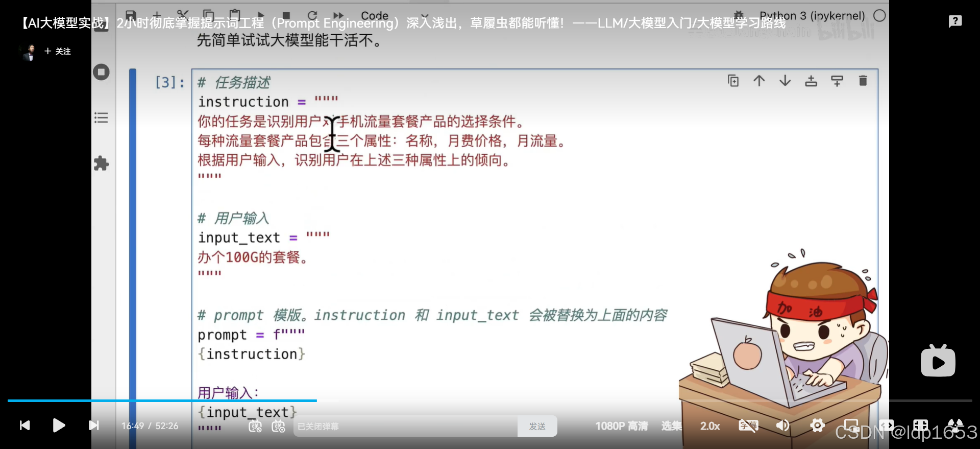Enable picture-in-picture mini player
980x449 pixels.
coord(851,426)
